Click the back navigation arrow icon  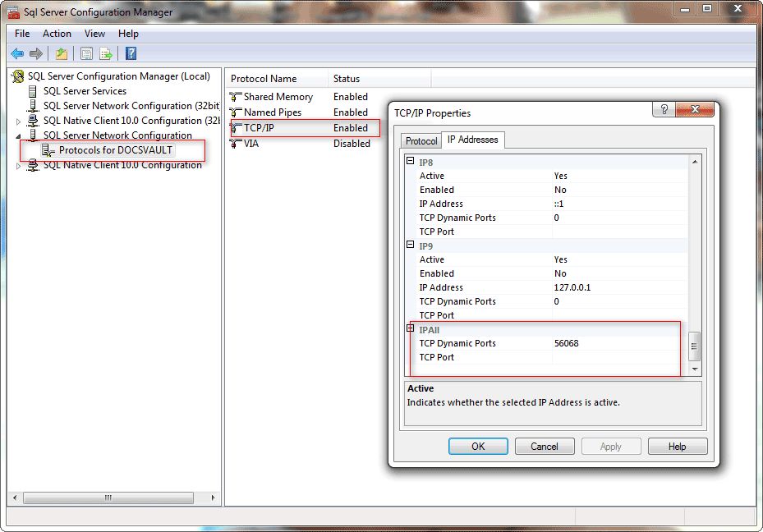(17, 53)
